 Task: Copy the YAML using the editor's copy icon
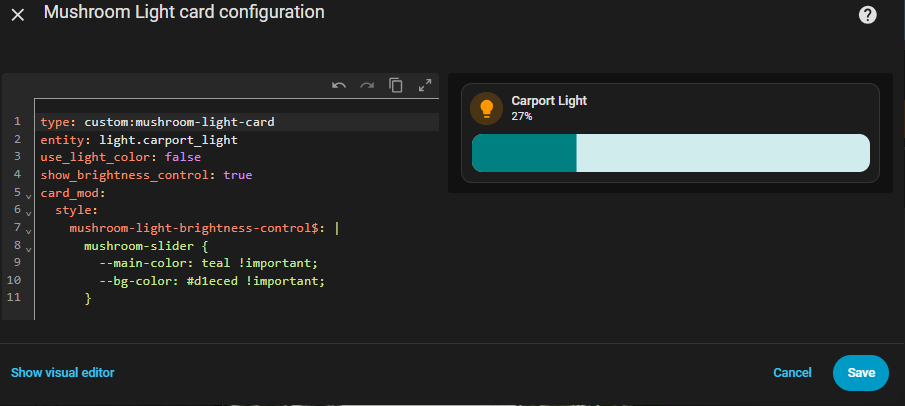pyautogui.click(x=396, y=86)
